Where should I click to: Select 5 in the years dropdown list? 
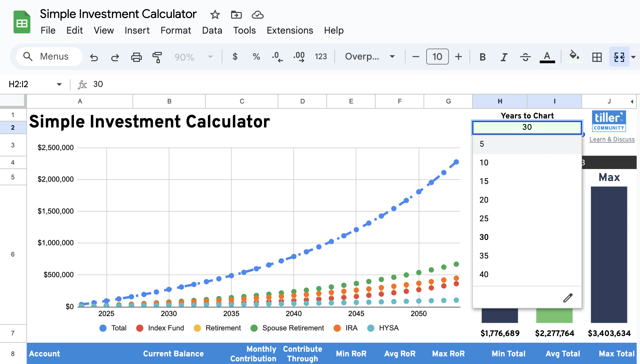click(527, 144)
